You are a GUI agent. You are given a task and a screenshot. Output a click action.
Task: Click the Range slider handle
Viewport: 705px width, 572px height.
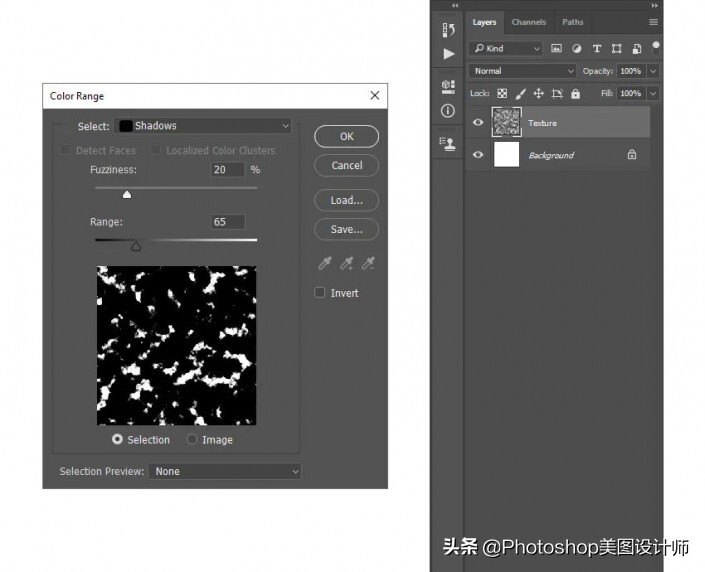136,246
